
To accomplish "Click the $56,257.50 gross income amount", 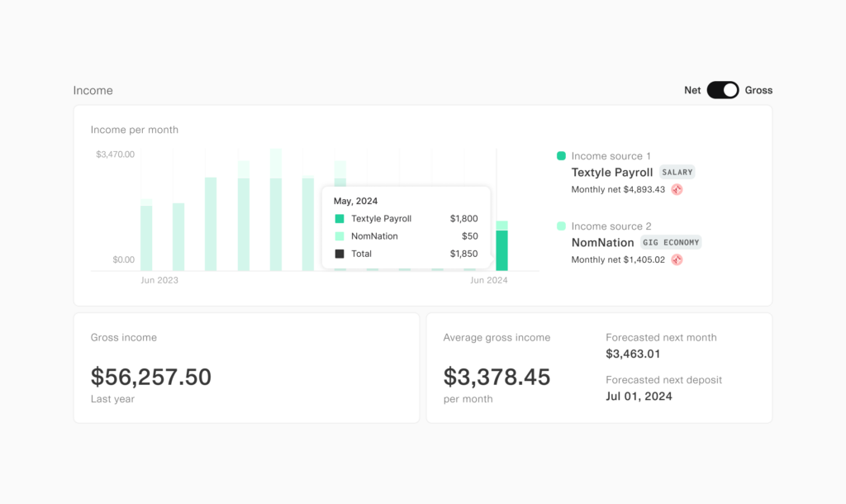I will pos(151,377).
